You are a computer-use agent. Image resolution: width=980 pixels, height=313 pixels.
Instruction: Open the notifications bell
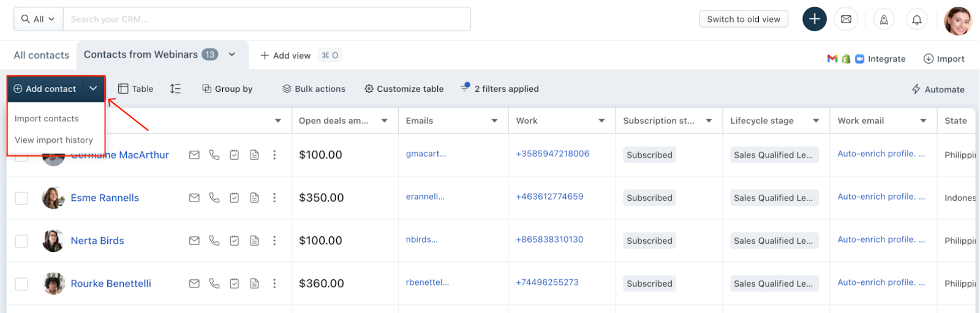[x=916, y=20]
